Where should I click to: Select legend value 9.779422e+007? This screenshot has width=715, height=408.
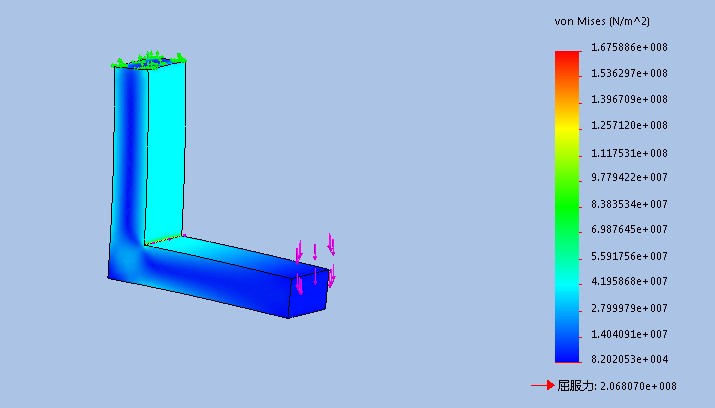(x=629, y=177)
